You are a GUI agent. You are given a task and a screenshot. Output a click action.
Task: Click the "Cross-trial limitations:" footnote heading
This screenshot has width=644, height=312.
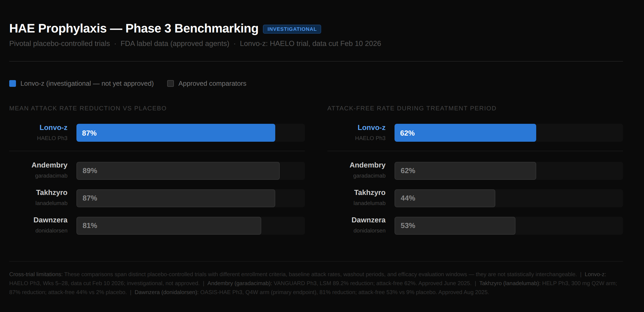pyautogui.click(x=36, y=274)
